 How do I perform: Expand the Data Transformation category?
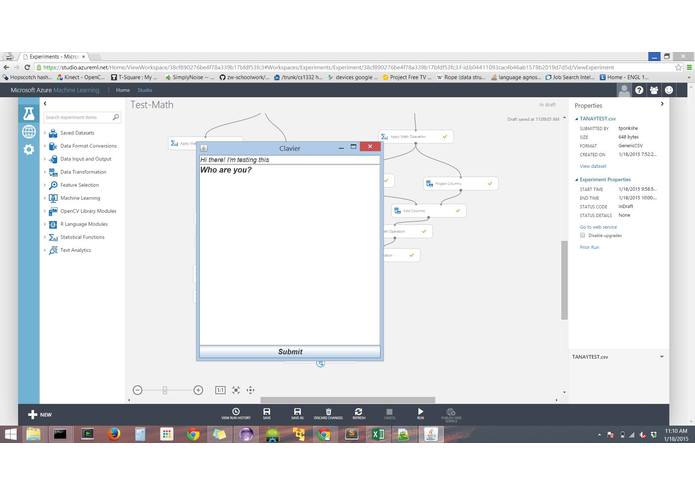(45, 172)
